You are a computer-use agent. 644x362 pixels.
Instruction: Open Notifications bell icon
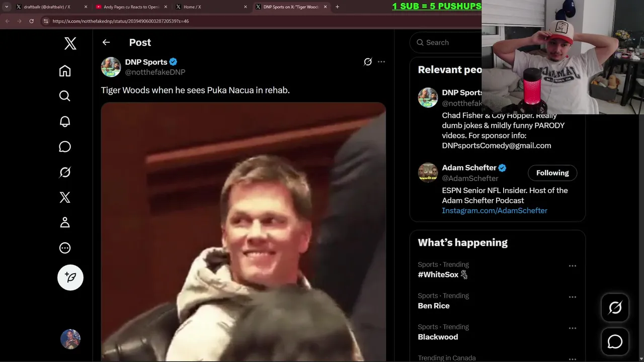65,121
